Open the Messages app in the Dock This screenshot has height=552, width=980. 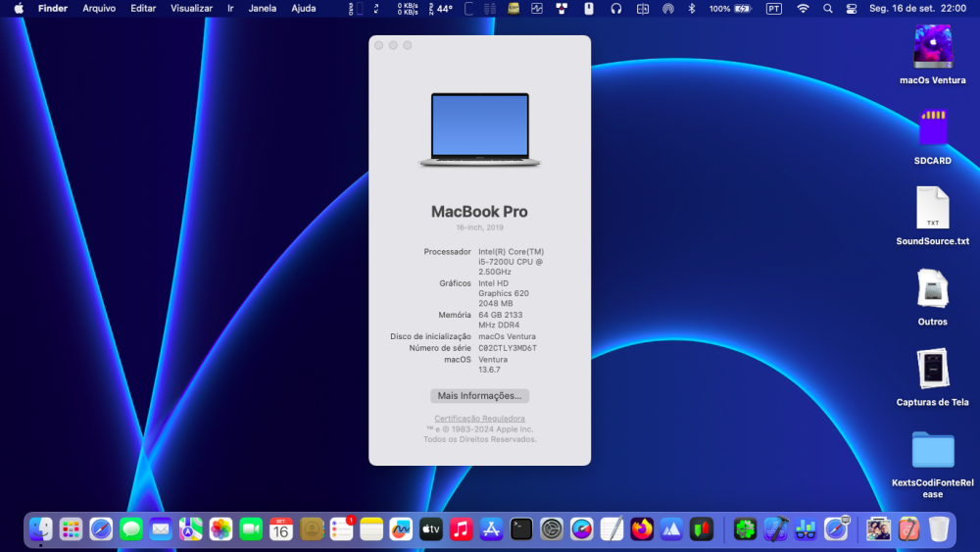pos(130,529)
